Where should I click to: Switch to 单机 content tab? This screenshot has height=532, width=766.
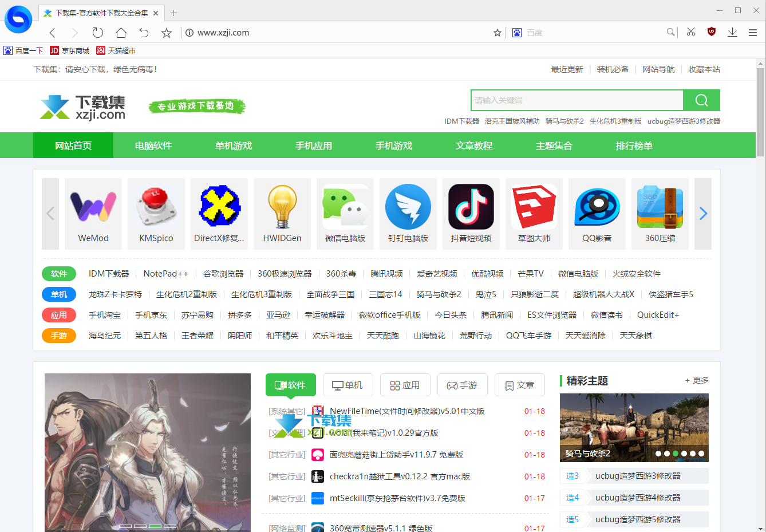[348, 385]
